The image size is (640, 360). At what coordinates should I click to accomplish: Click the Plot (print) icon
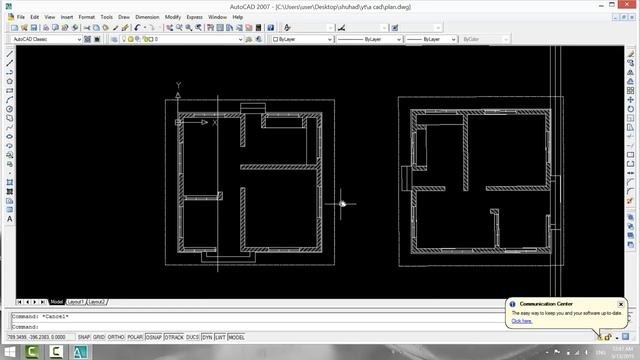pyautogui.click(x=46, y=28)
